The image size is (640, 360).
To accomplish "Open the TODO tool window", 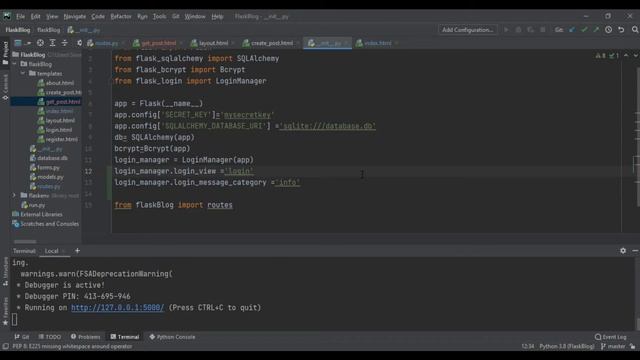I will tap(50, 337).
